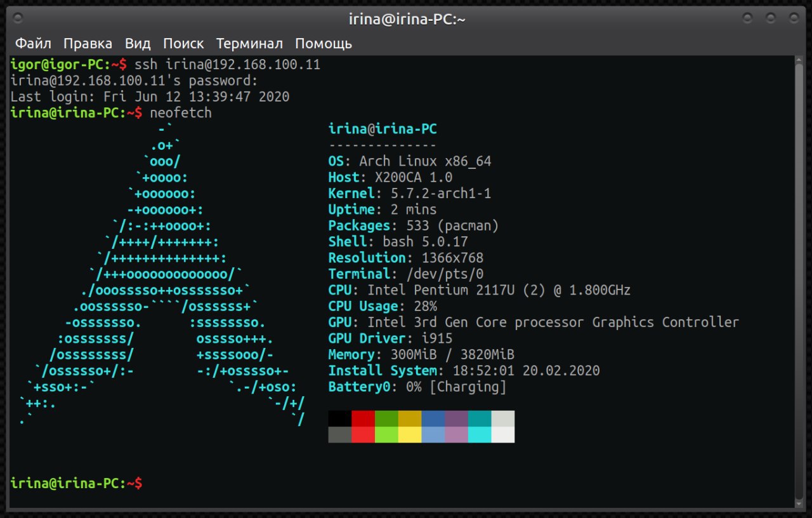The height and width of the screenshot is (518, 812).
Task: Open the Терминал menu
Action: pyautogui.click(x=249, y=44)
